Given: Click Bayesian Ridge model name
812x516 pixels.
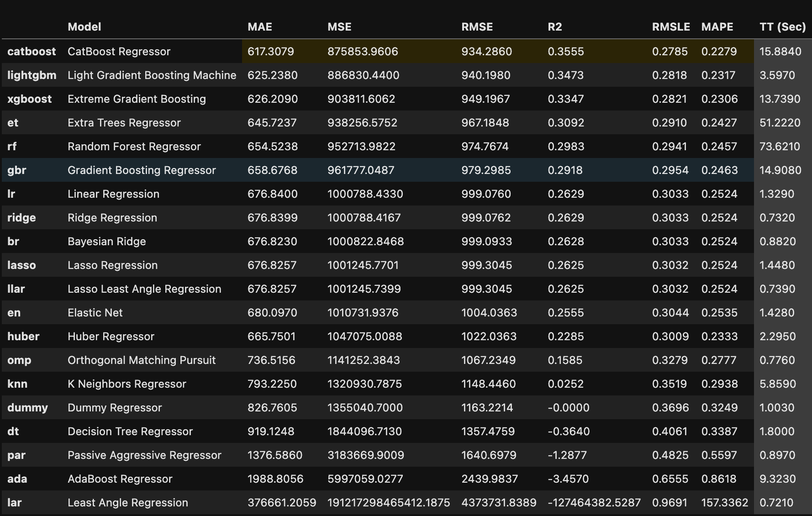Looking at the screenshot, I should pos(107,242).
